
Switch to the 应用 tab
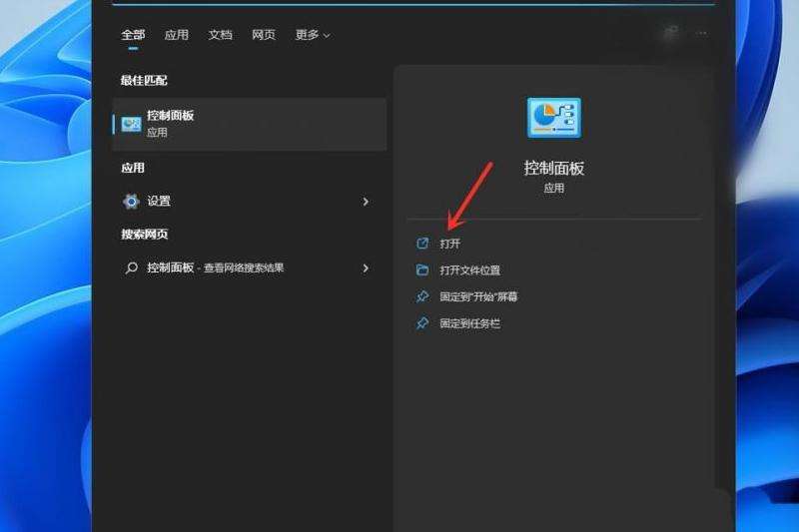tap(177, 35)
